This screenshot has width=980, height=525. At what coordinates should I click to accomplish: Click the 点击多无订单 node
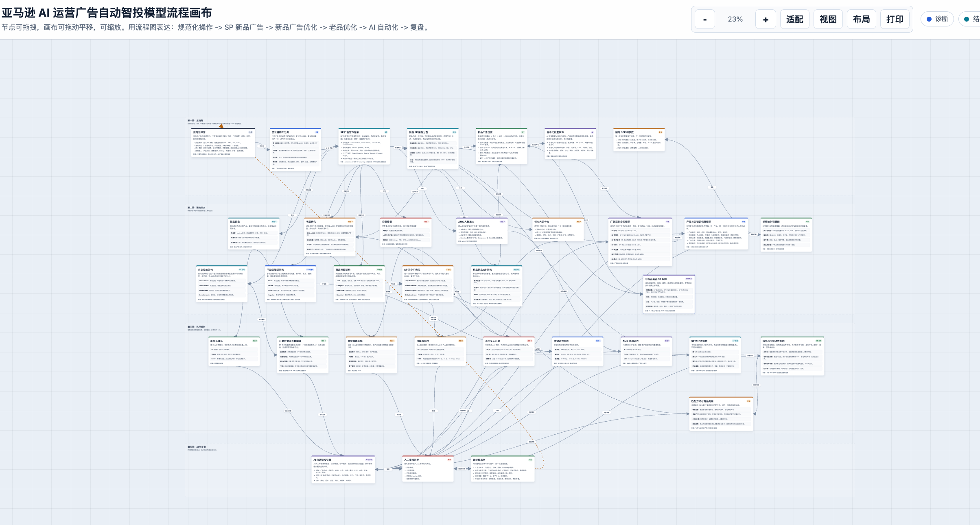(509, 352)
